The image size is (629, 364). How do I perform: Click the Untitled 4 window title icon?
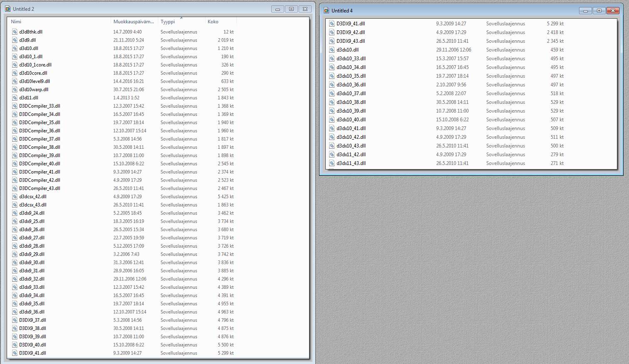click(x=326, y=10)
